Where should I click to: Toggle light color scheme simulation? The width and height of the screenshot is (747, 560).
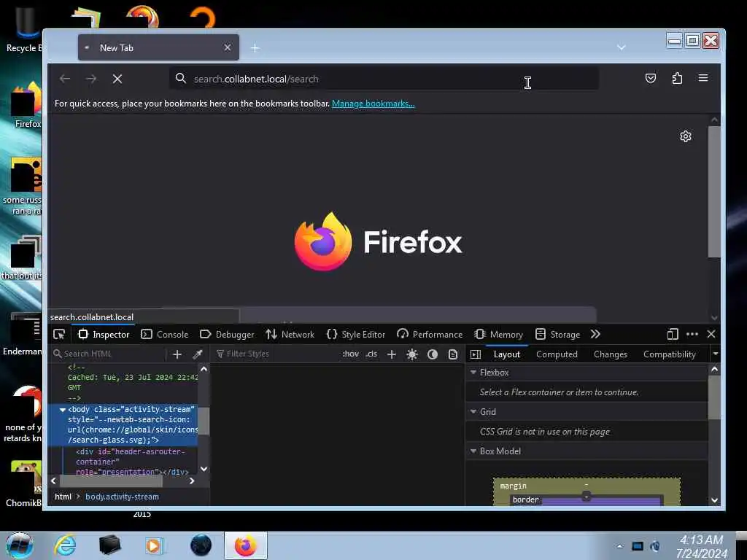(x=412, y=354)
